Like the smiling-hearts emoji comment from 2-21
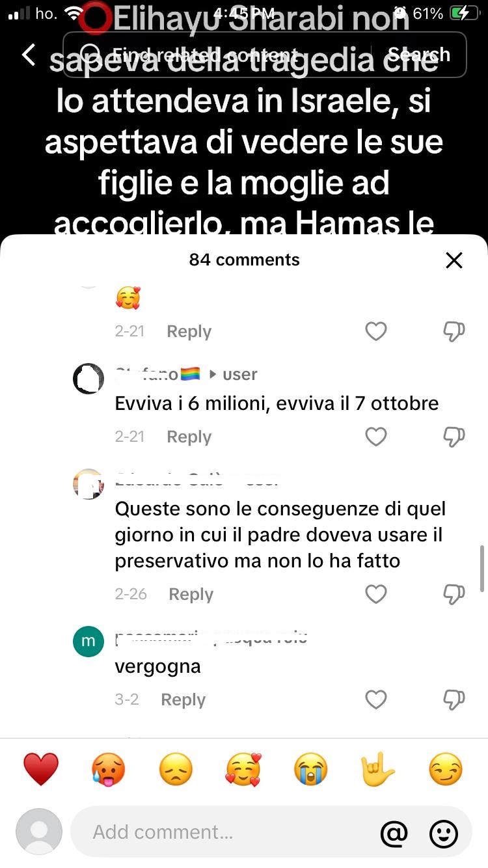This screenshot has height=868, width=488. [376, 331]
